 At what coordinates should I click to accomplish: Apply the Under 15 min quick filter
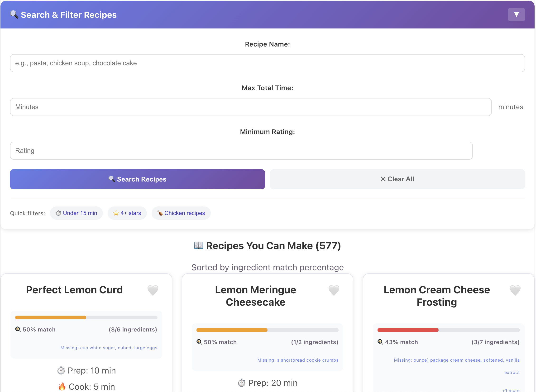coord(77,213)
